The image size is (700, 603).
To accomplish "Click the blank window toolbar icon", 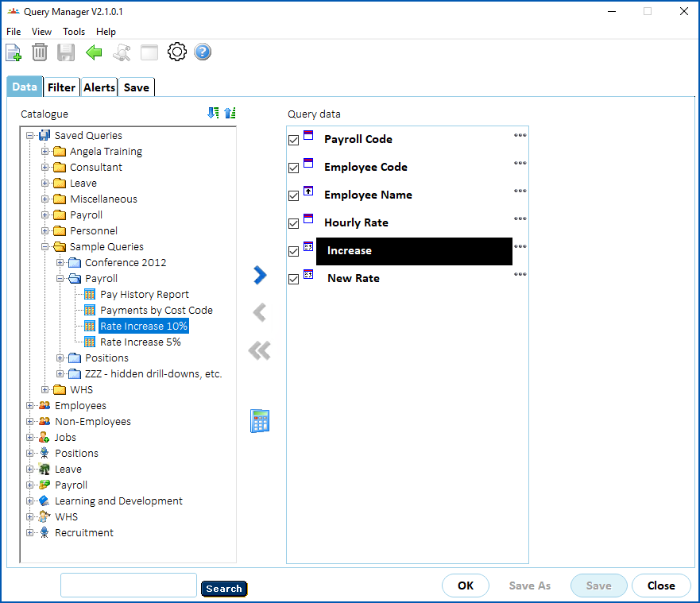I will (149, 52).
